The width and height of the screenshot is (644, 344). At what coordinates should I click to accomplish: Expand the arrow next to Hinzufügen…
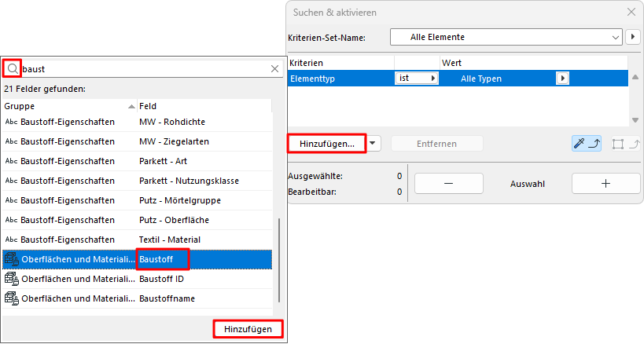(x=374, y=143)
